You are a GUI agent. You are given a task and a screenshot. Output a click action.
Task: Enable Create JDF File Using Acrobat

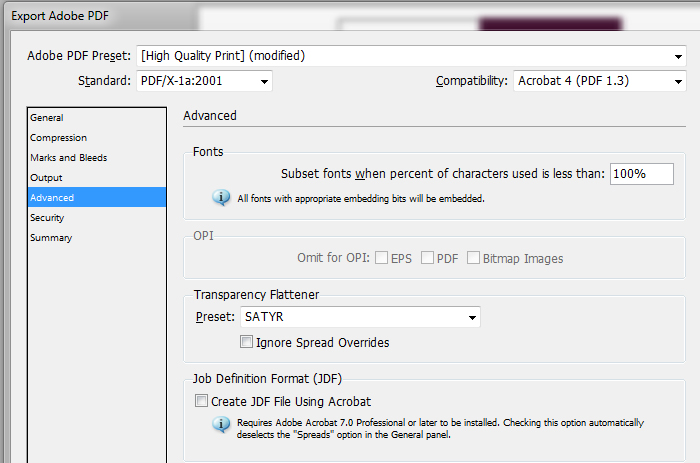pos(201,400)
